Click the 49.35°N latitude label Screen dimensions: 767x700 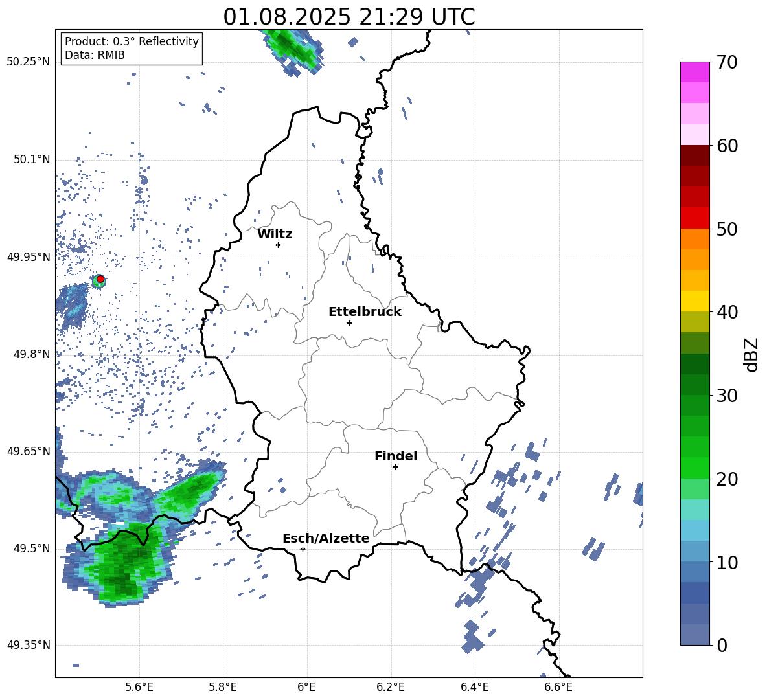[x=29, y=645]
